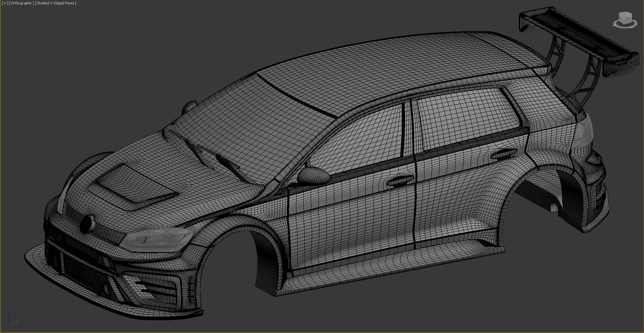
Task: Click the RIGHT face of the ViewCube
Action: point(628,19)
